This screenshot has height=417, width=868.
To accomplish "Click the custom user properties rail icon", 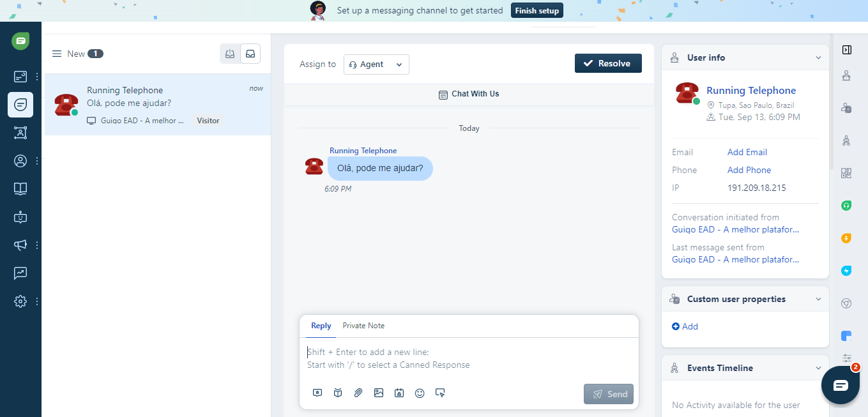I will 846,109.
